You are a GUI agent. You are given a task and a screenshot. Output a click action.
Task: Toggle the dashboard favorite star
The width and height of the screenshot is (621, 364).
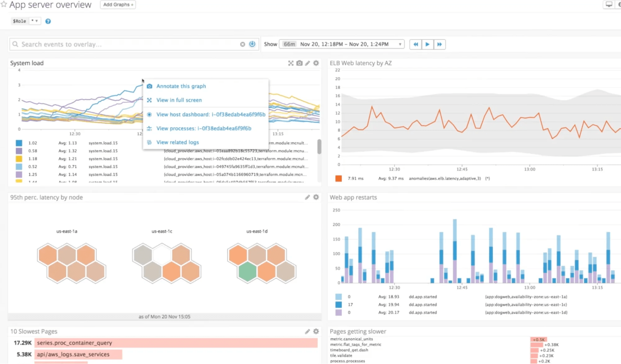click(4, 4)
